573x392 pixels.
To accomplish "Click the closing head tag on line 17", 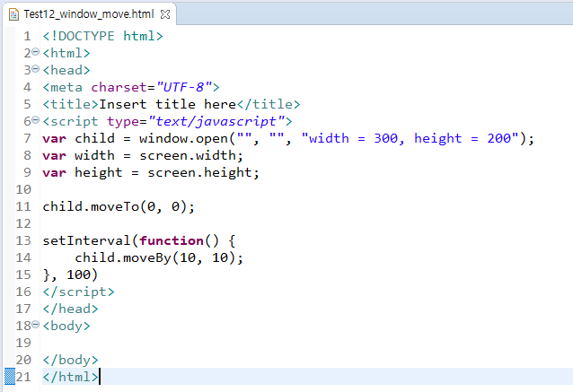I will [x=71, y=309].
